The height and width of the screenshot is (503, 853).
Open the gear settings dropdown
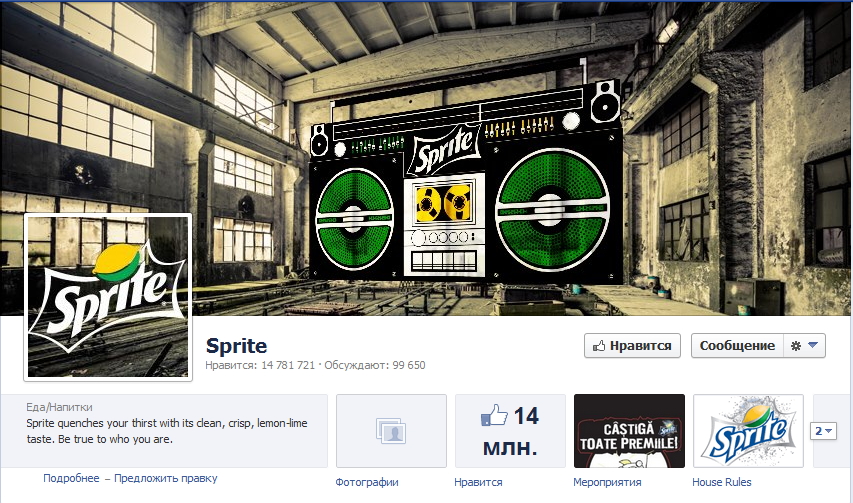click(x=805, y=346)
